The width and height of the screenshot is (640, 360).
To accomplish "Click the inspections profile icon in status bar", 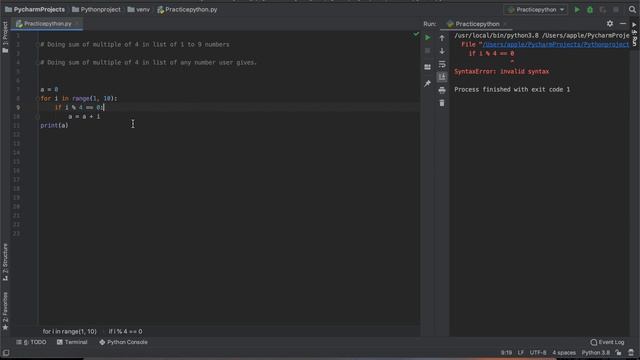I will 631,353.
